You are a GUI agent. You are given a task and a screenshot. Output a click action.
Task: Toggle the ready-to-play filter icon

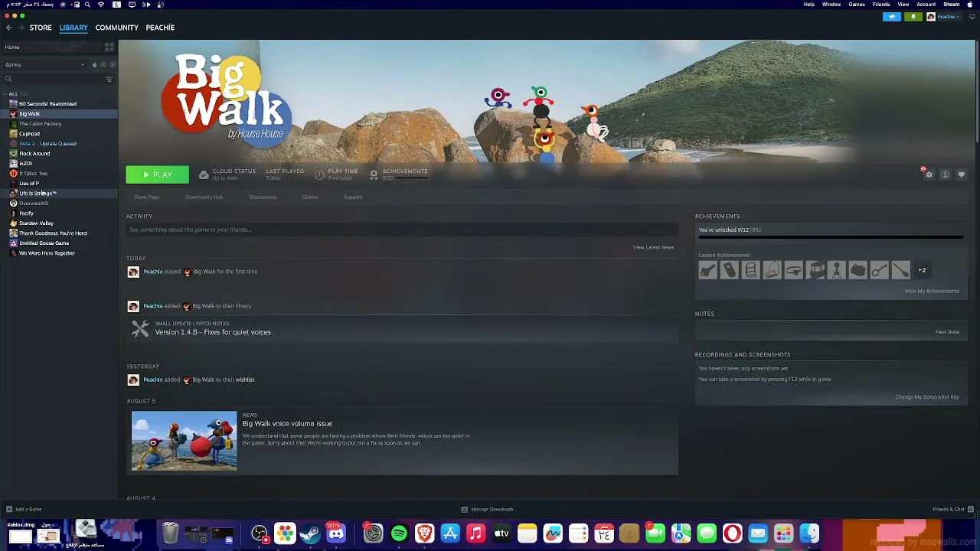[x=113, y=65]
